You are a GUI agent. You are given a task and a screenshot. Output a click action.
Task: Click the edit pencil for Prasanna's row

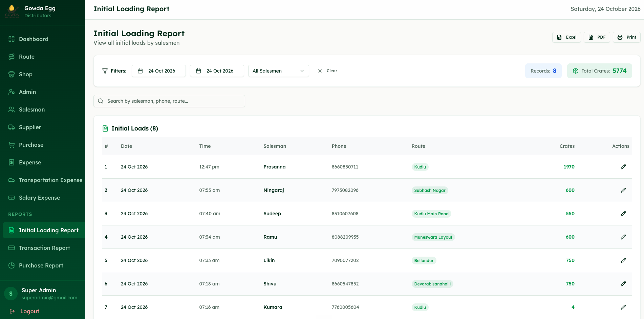(x=623, y=167)
